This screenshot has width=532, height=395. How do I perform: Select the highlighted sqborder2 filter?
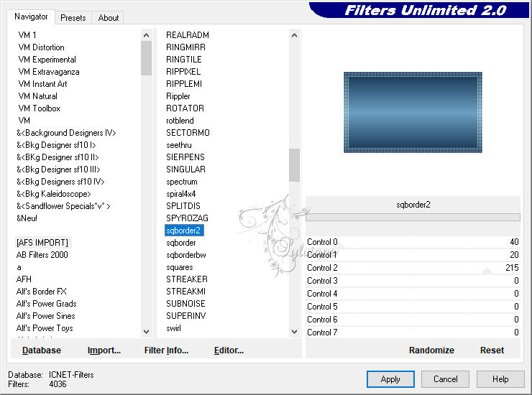coord(184,231)
